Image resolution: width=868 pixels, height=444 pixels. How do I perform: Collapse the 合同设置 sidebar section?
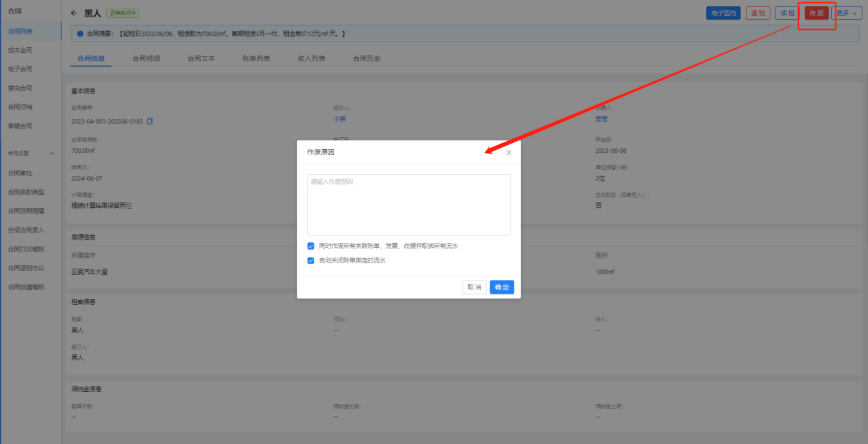point(52,154)
